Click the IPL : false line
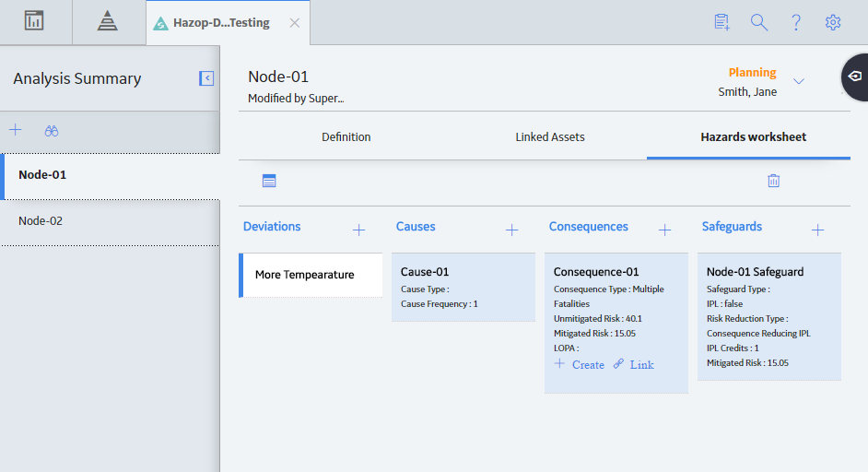 (x=724, y=304)
